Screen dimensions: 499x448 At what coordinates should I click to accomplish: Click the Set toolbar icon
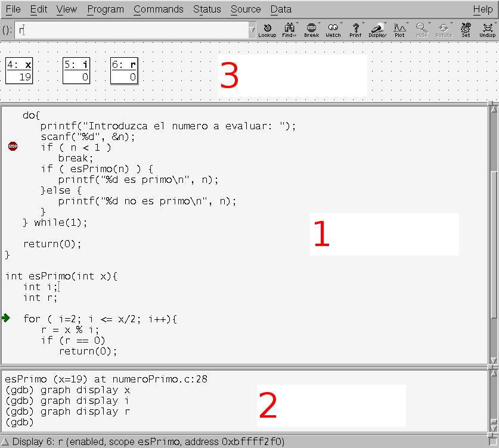point(466,30)
